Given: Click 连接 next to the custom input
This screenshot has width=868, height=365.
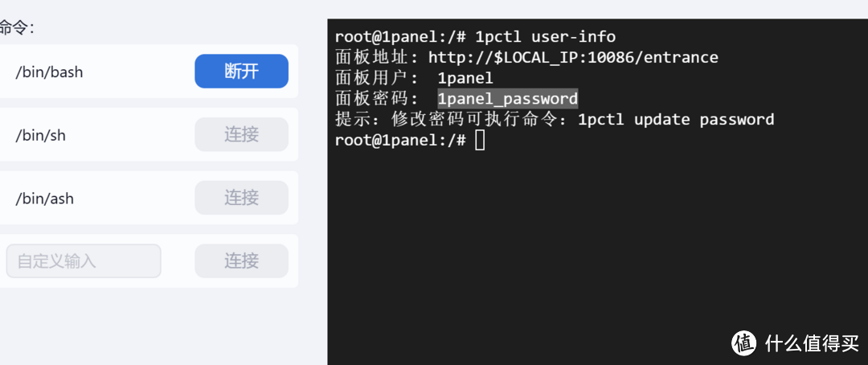Looking at the screenshot, I should 241,260.
